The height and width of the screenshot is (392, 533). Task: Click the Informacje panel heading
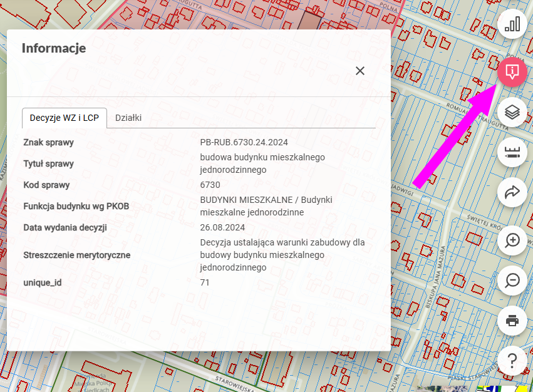pos(54,48)
